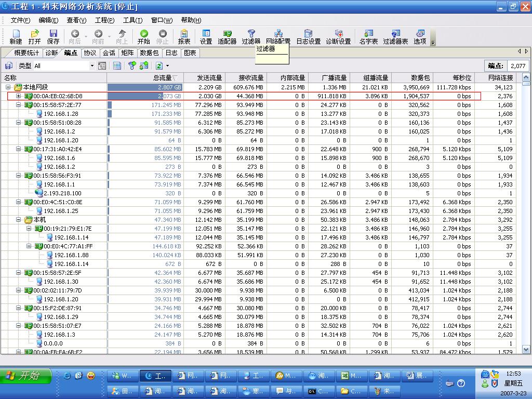Open 诊断设置 (Diagnosis settings) icon
Viewport: 532px width, 399px height.
click(338, 36)
